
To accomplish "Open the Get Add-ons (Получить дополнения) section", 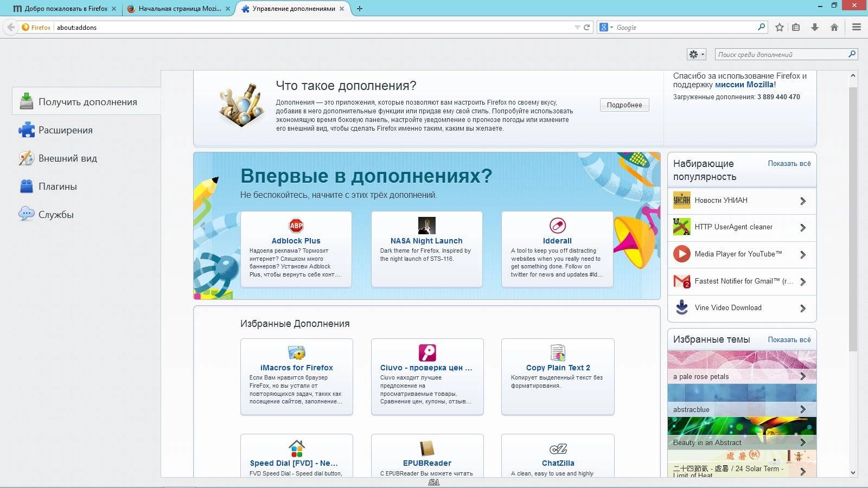I will tap(87, 101).
